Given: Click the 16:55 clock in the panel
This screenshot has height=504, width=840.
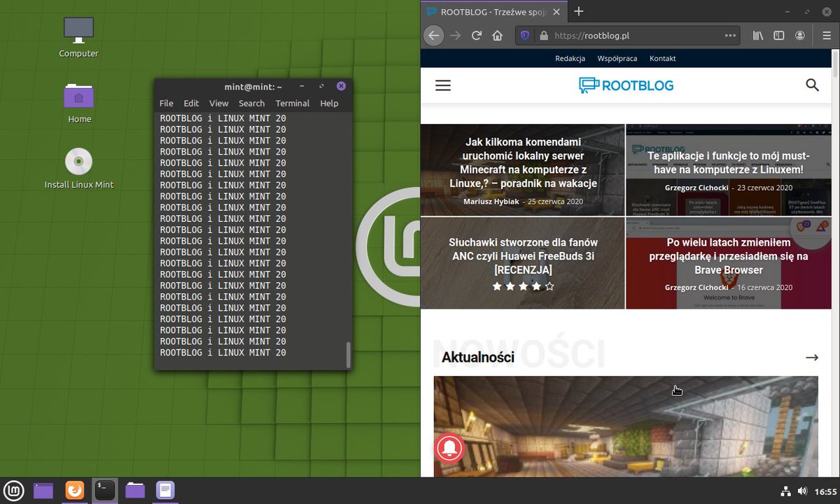Looking at the screenshot, I should pyautogui.click(x=825, y=491).
